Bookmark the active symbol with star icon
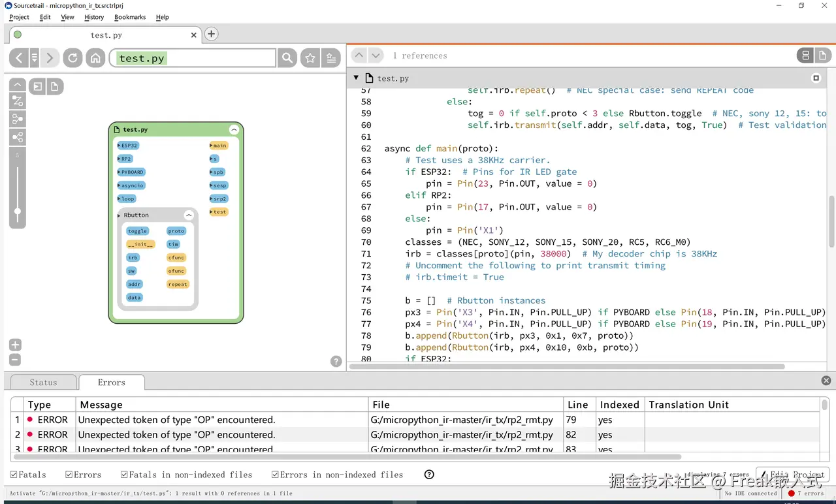The width and height of the screenshot is (836, 504). click(310, 58)
